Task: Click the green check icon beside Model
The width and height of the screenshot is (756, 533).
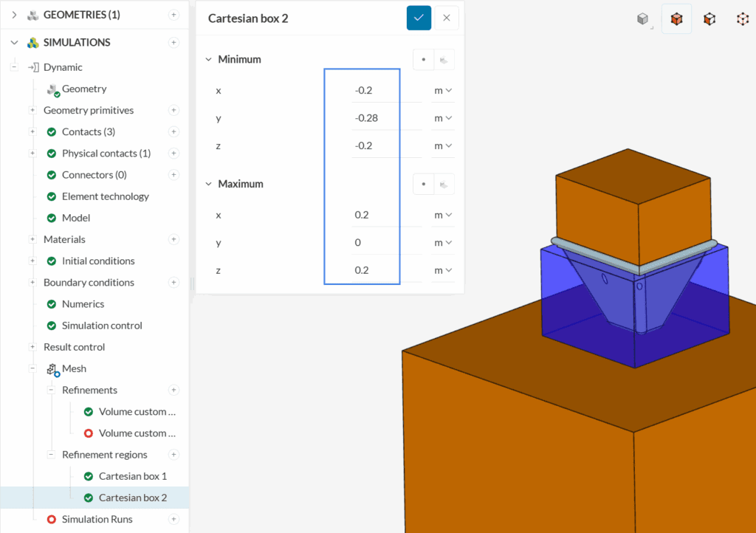Action: 51,218
